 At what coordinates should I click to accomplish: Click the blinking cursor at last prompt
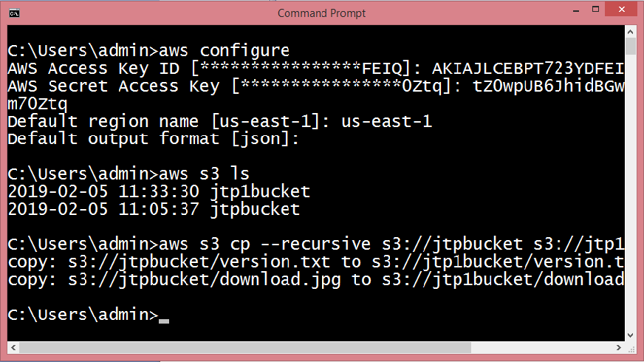click(x=164, y=321)
